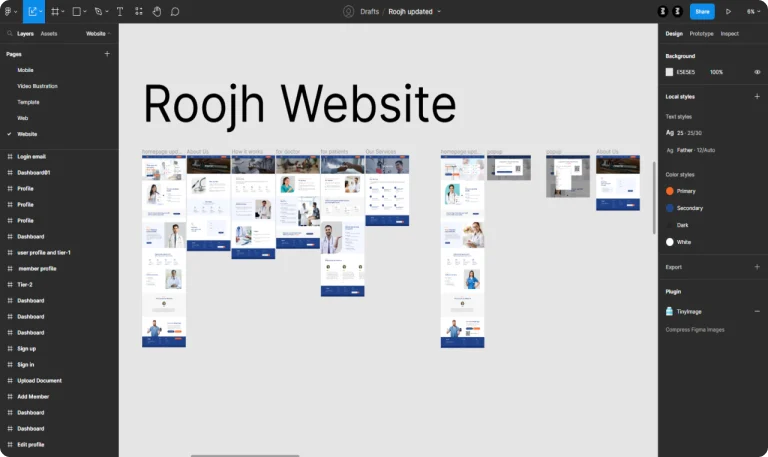768x457 pixels.
Task: Click the frame icon beside Login email
Action: click(10, 157)
